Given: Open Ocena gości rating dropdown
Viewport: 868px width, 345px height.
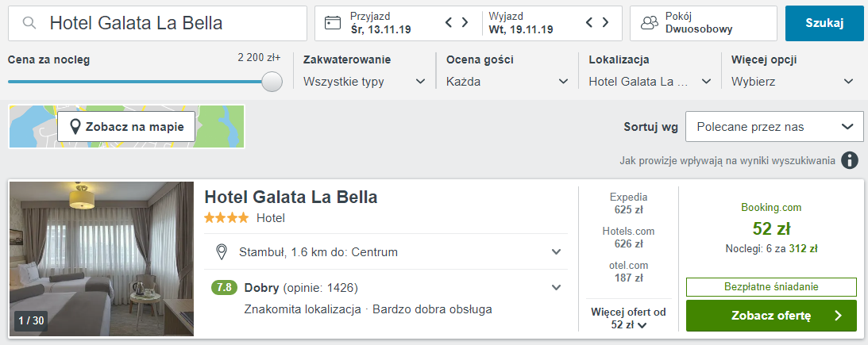Looking at the screenshot, I should click(x=507, y=82).
